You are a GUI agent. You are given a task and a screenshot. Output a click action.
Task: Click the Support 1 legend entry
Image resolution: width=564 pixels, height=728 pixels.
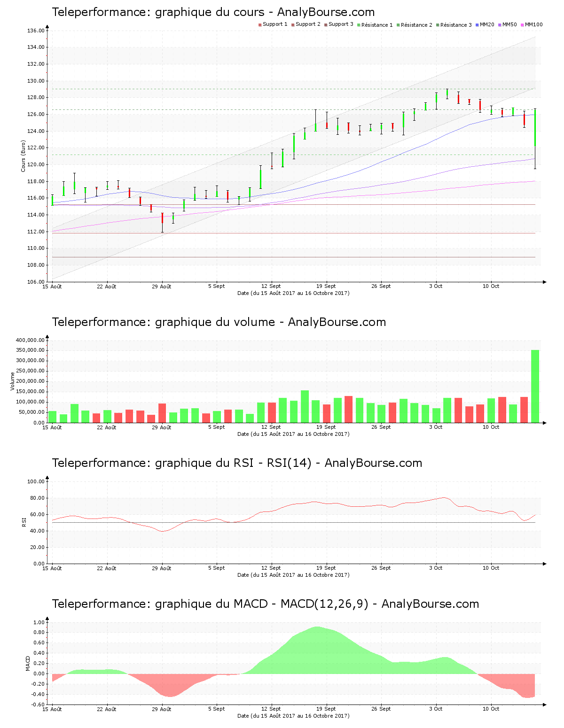[273, 24]
